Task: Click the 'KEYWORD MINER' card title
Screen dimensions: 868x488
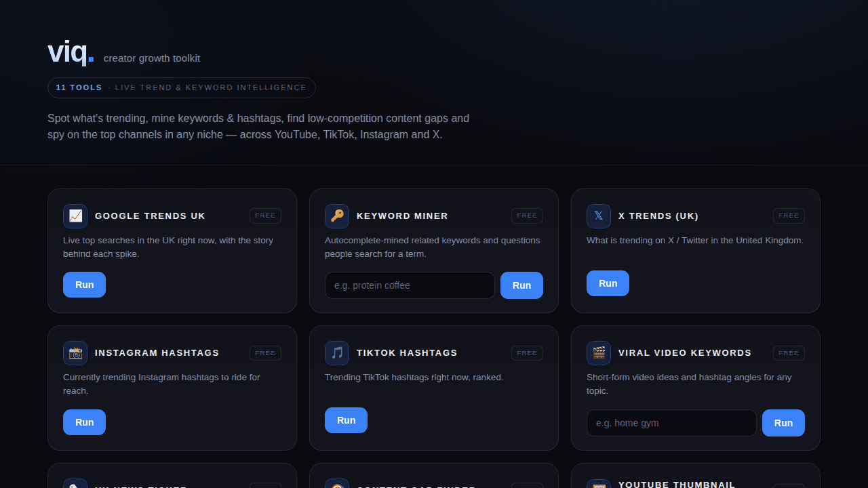Action: tap(402, 216)
